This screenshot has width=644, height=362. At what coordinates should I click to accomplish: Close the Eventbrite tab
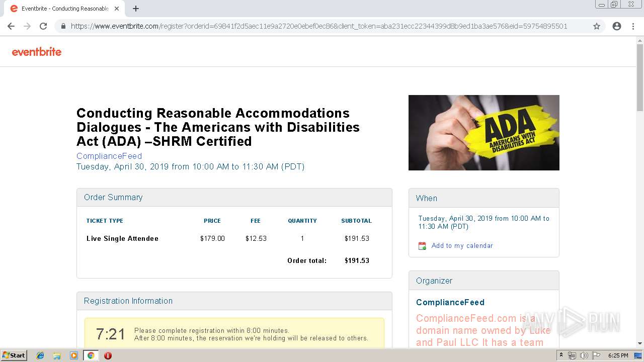pyautogui.click(x=117, y=9)
